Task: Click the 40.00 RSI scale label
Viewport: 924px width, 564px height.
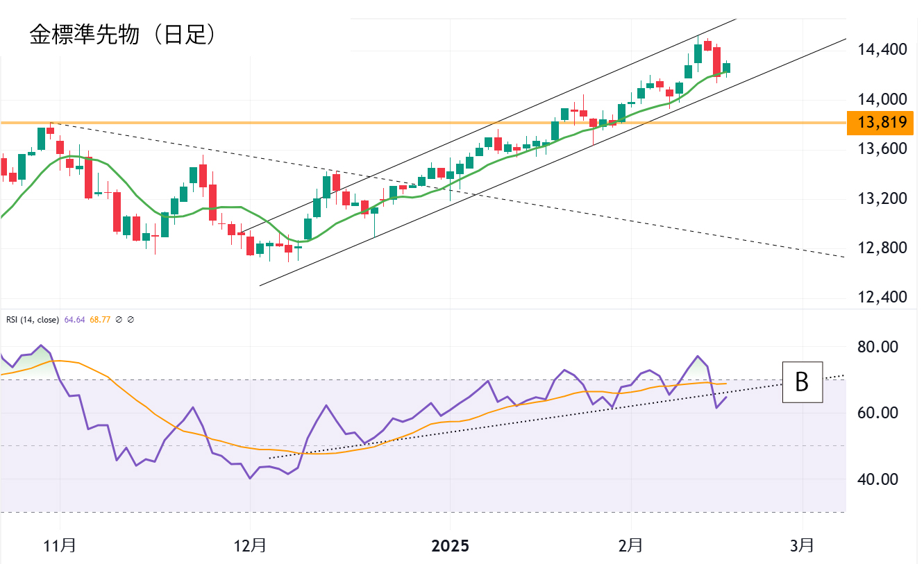Action: (878, 479)
